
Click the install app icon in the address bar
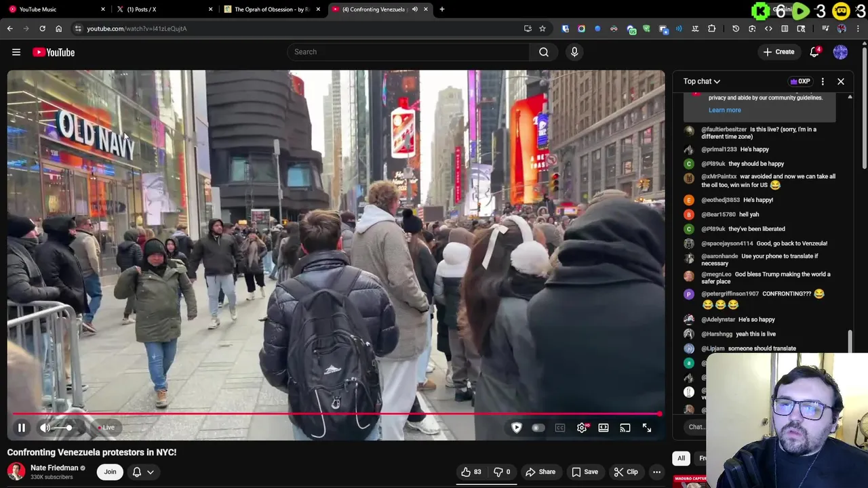(528, 28)
